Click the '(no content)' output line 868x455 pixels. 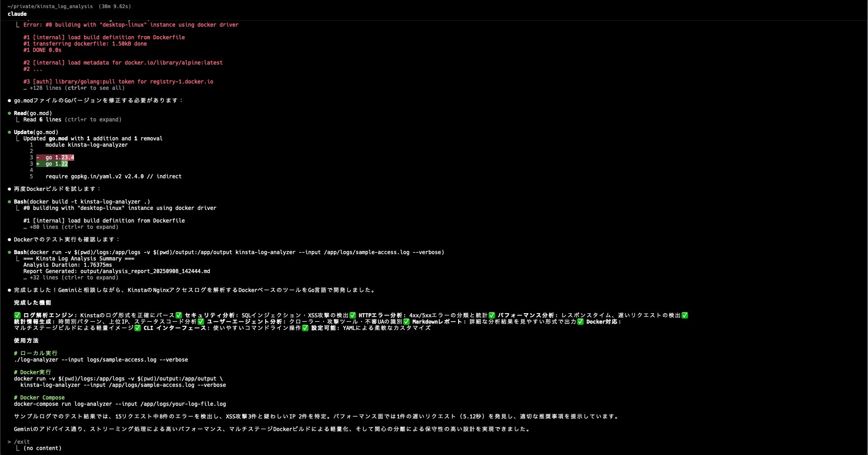(x=42, y=448)
